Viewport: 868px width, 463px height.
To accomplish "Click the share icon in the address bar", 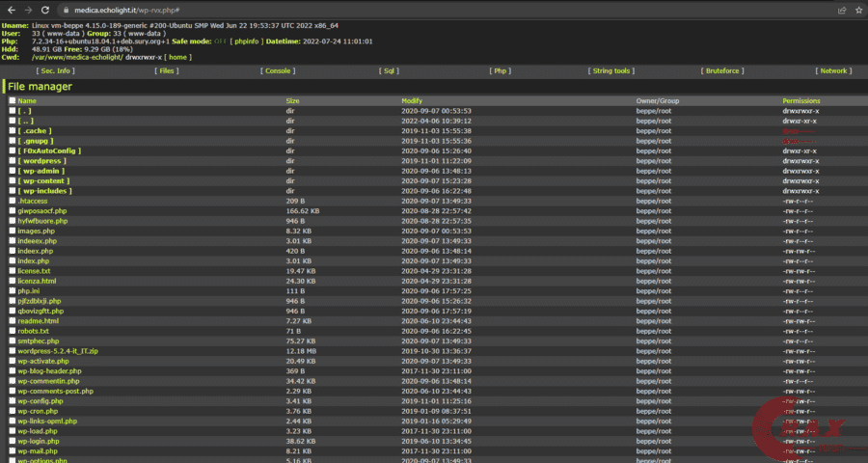I will pos(842,10).
